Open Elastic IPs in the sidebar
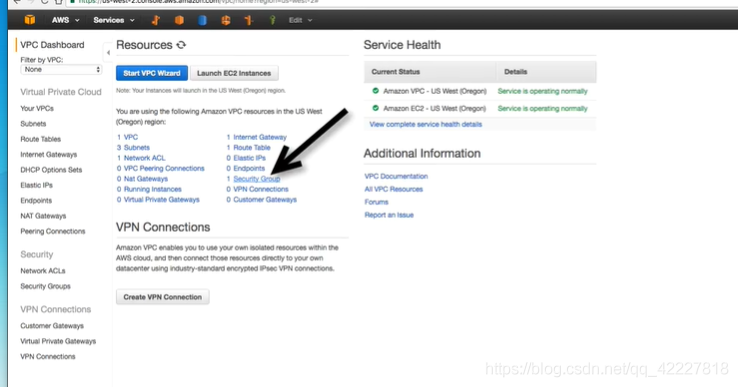This screenshot has height=387, width=738. [x=36, y=185]
